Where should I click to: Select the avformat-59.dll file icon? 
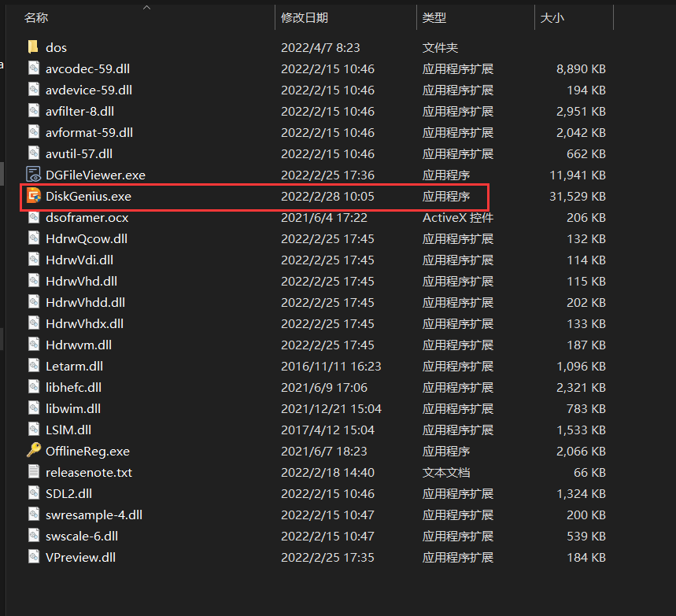pyautogui.click(x=34, y=132)
